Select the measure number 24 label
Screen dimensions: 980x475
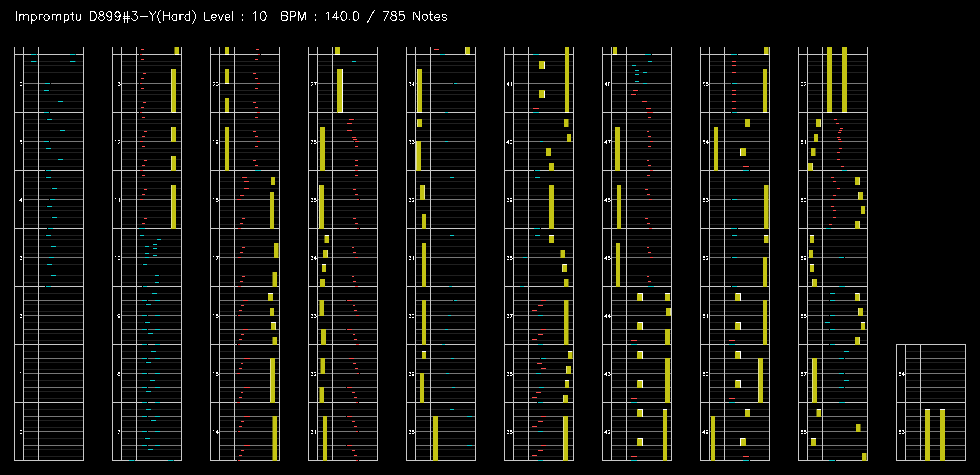click(313, 258)
